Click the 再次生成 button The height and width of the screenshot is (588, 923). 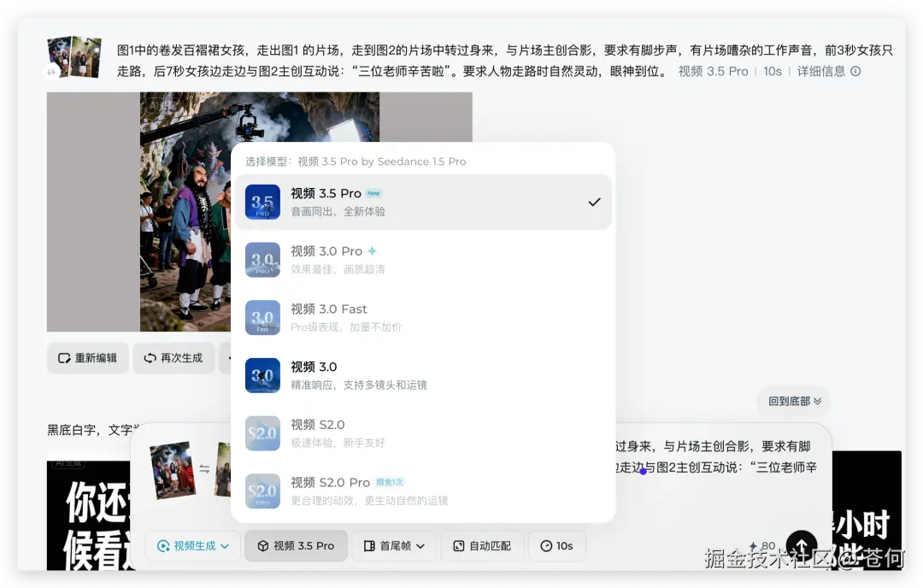(x=173, y=358)
